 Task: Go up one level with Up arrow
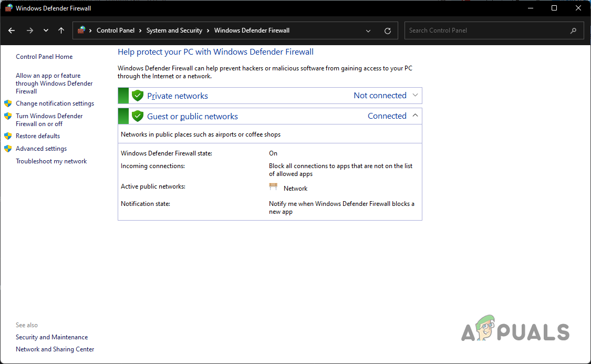point(61,30)
